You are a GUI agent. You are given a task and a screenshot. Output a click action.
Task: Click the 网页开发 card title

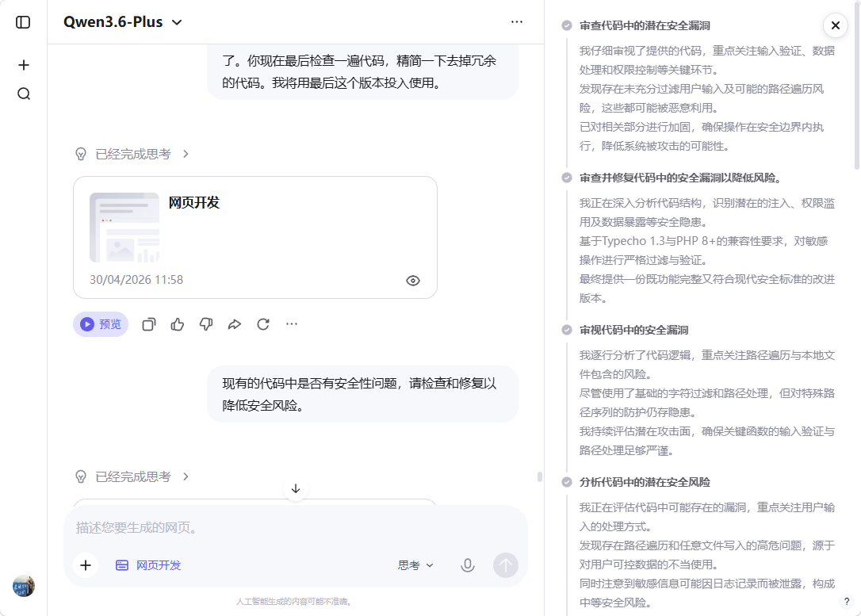pyautogui.click(x=193, y=203)
